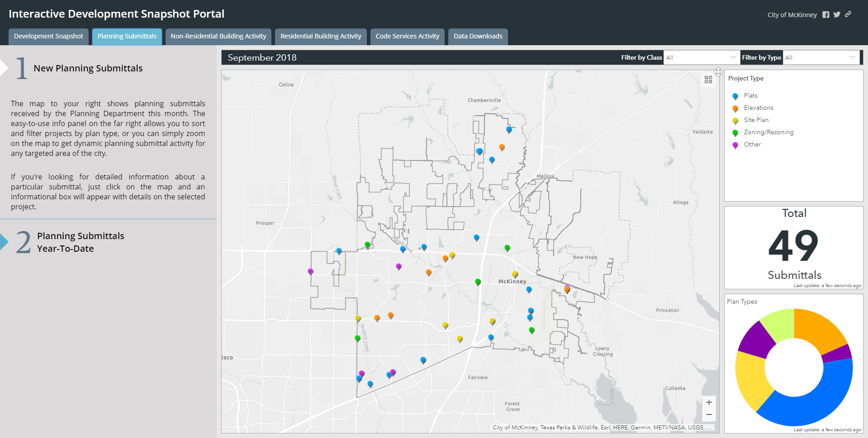This screenshot has width=868, height=438.
Task: Open the Filter by Type dropdown
Action: pos(821,57)
